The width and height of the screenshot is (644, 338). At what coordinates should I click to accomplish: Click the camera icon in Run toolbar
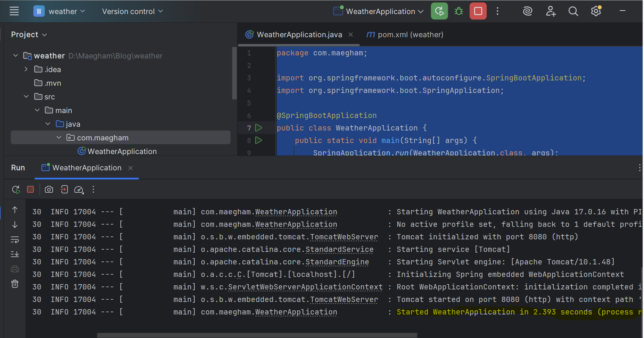49,190
